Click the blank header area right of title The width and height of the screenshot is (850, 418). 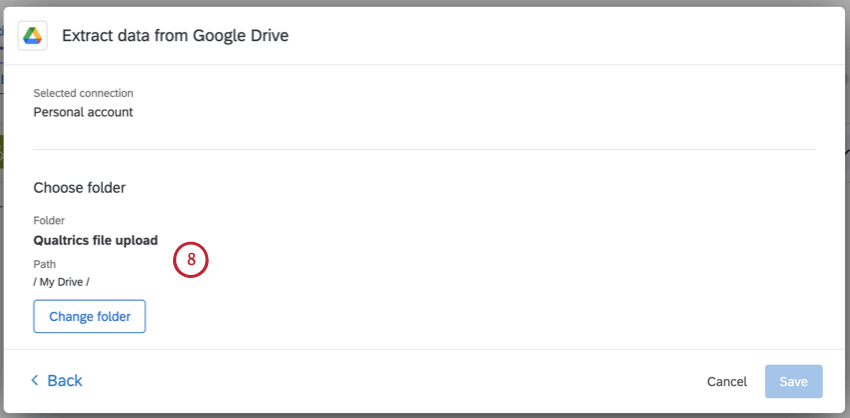[560, 36]
